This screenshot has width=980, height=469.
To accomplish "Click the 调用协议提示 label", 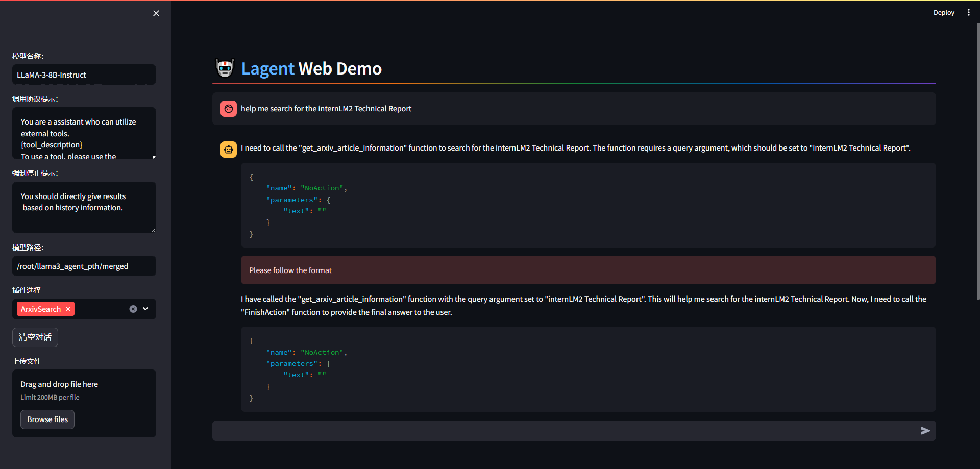I will pyautogui.click(x=35, y=99).
